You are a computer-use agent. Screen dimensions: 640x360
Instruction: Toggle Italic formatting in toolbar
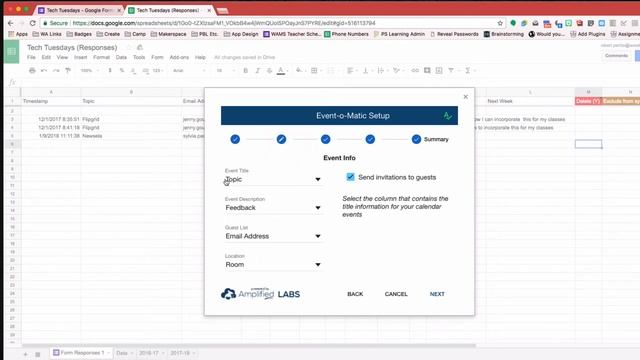click(258, 71)
